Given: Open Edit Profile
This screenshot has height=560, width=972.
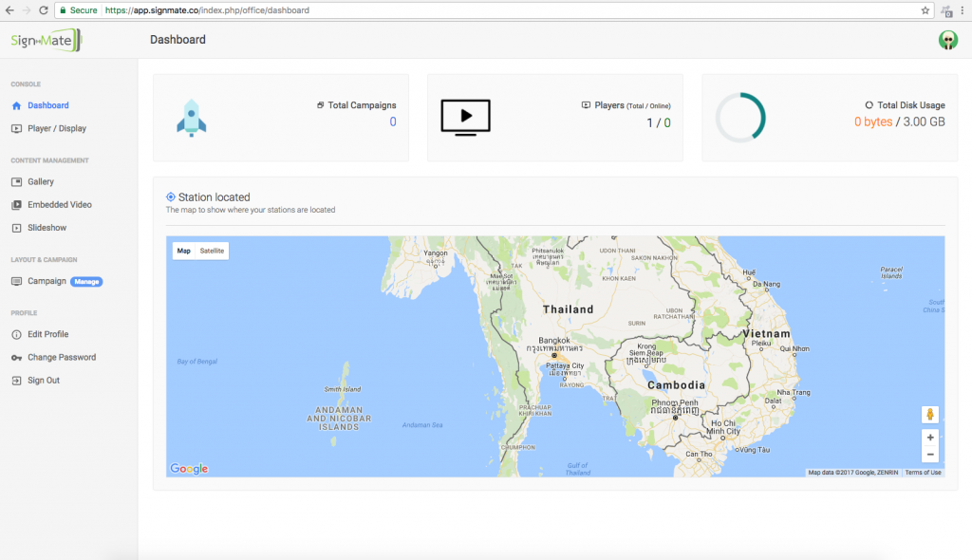Looking at the screenshot, I should (x=47, y=334).
